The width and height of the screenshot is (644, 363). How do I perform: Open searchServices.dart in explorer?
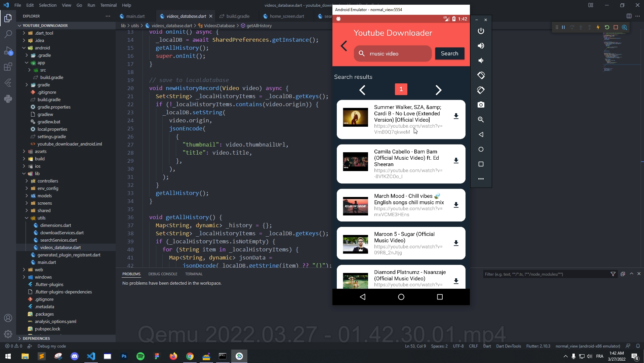[58, 240]
